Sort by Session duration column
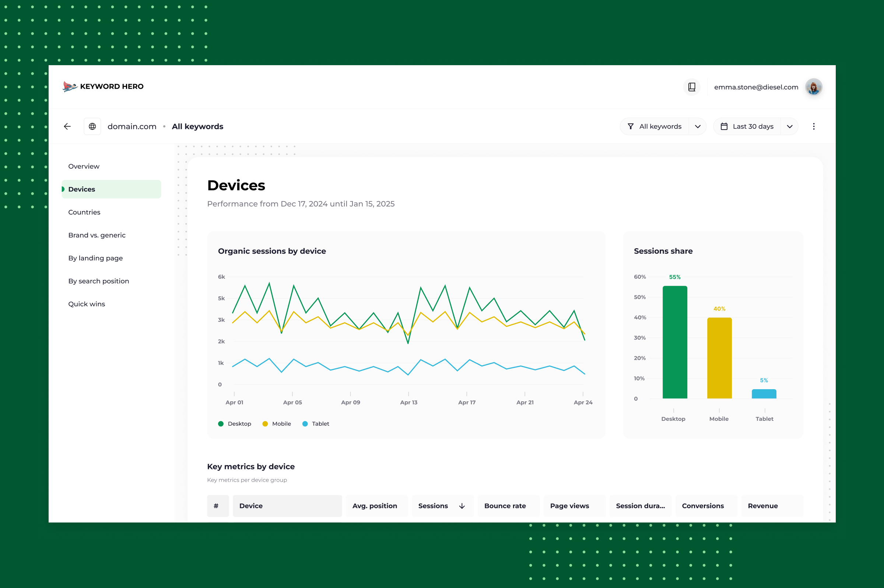Viewport: 884px width, 588px height. (640, 506)
